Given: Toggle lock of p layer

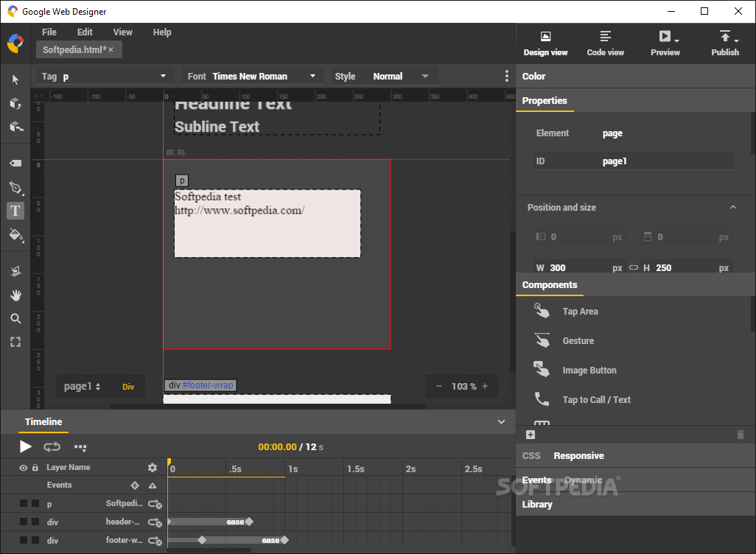Looking at the screenshot, I should coord(35,503).
